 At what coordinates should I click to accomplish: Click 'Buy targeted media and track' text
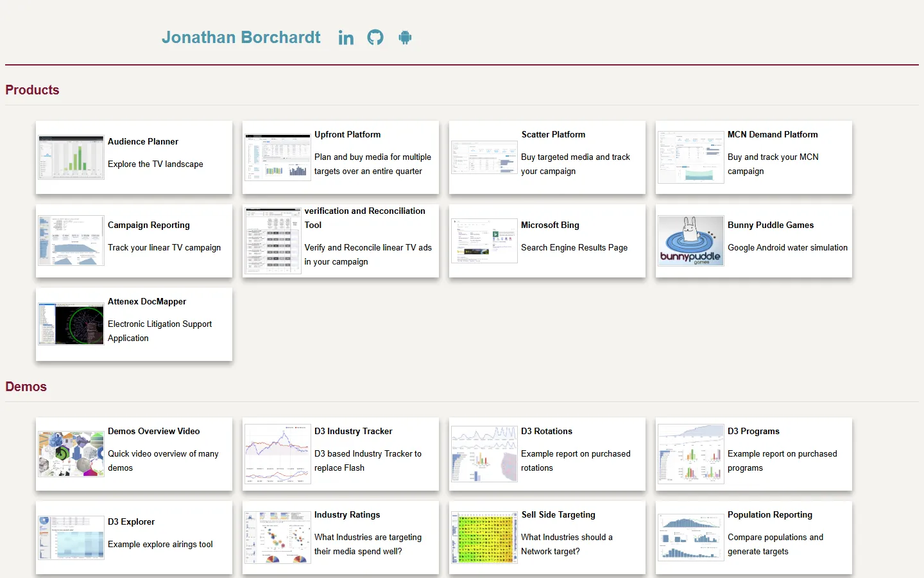click(x=576, y=157)
